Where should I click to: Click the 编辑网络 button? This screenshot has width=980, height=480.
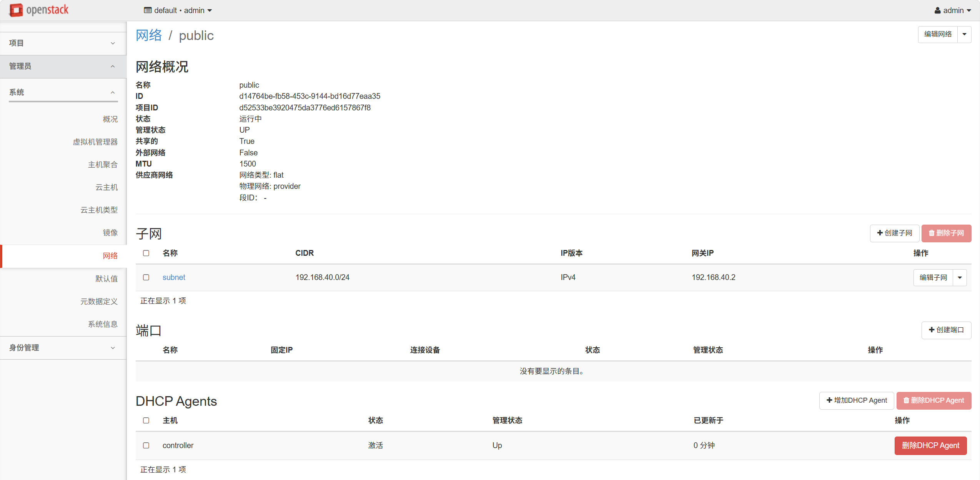(x=938, y=34)
